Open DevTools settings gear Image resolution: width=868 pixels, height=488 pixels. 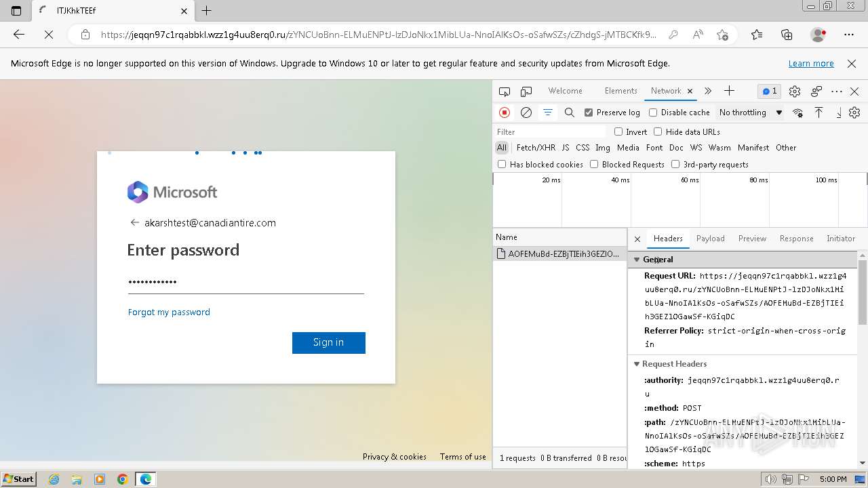click(x=795, y=91)
